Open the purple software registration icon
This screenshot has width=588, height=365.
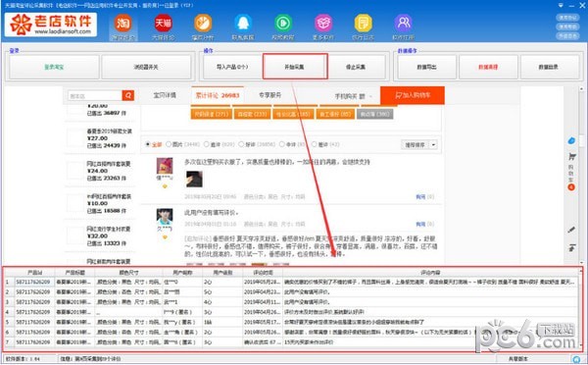pos(403,24)
